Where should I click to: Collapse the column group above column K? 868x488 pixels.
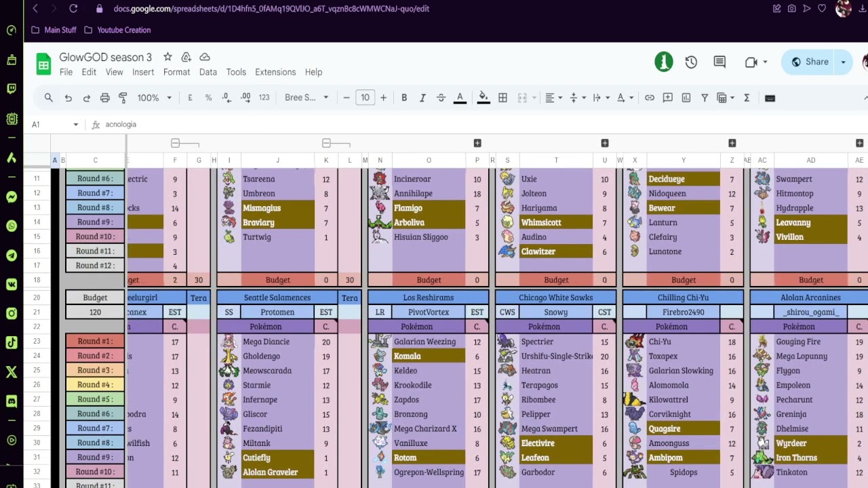click(326, 143)
